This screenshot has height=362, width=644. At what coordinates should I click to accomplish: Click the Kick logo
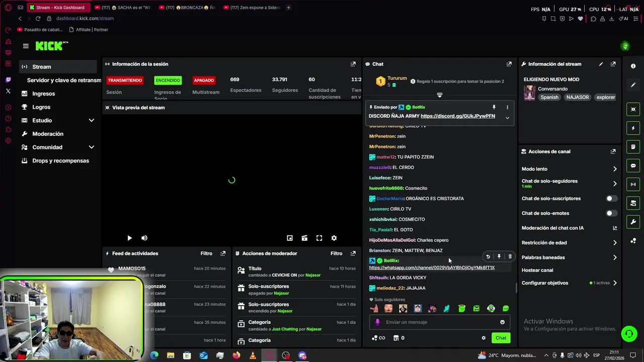tap(52, 46)
